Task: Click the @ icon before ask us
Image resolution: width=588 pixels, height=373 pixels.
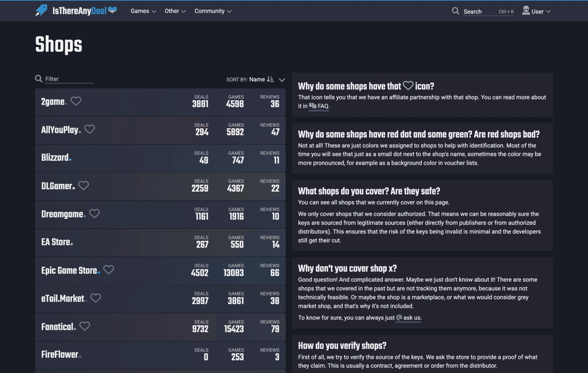Action: click(x=399, y=318)
